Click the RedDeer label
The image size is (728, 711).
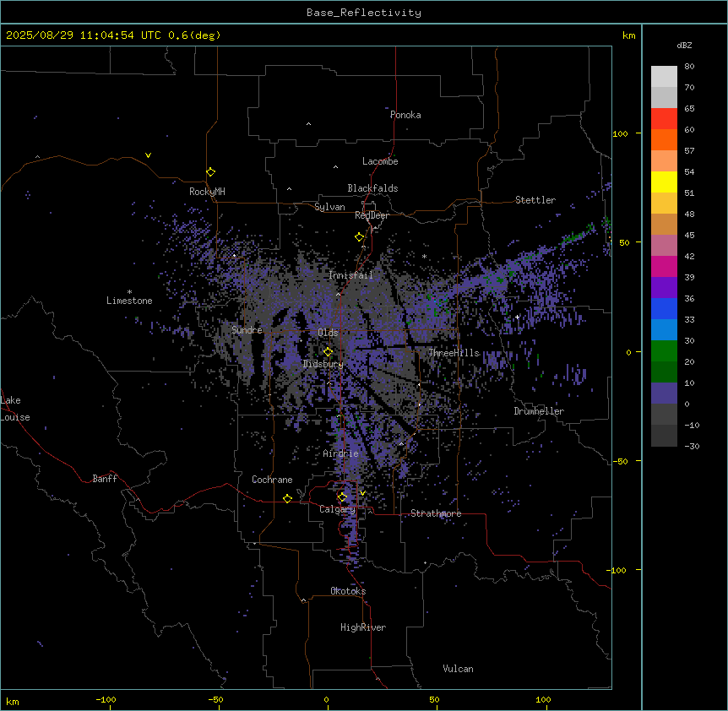[372, 215]
